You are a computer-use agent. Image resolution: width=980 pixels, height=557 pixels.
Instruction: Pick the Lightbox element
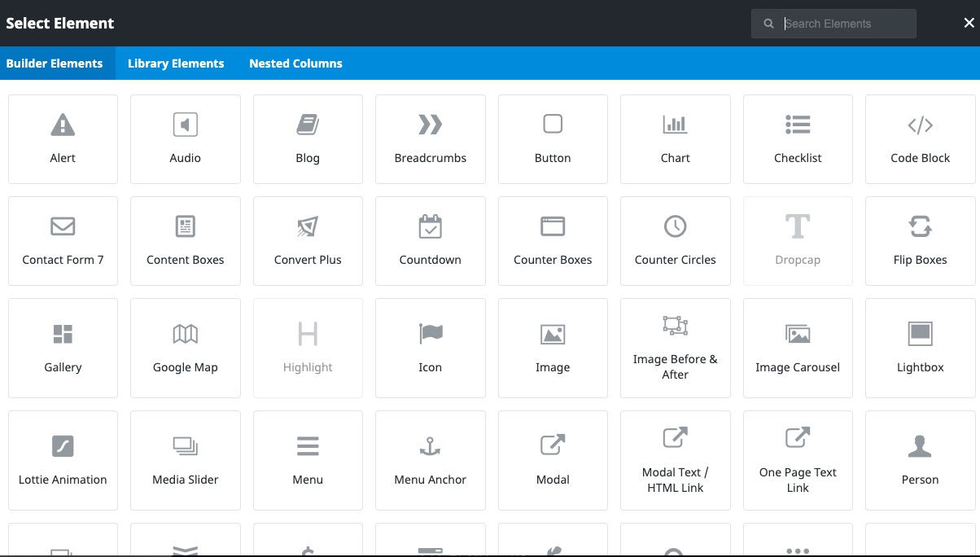[x=921, y=349]
